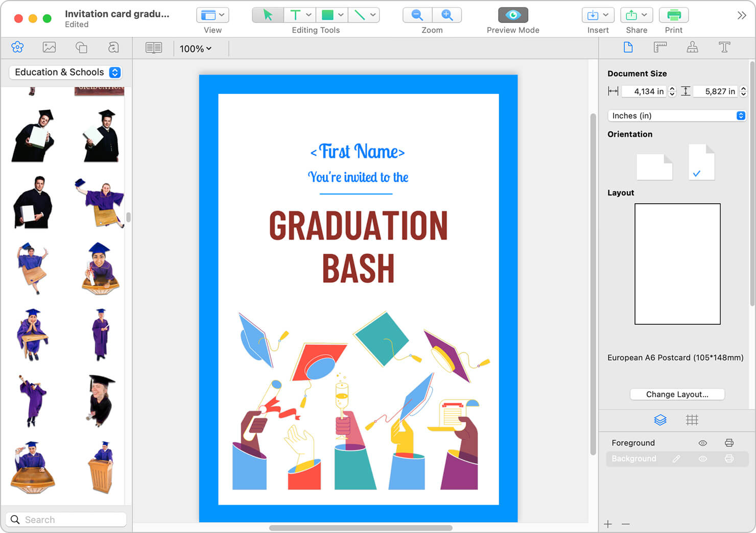Image resolution: width=756 pixels, height=533 pixels.
Task: Open clipart flower tab in source panel
Action: [17, 47]
